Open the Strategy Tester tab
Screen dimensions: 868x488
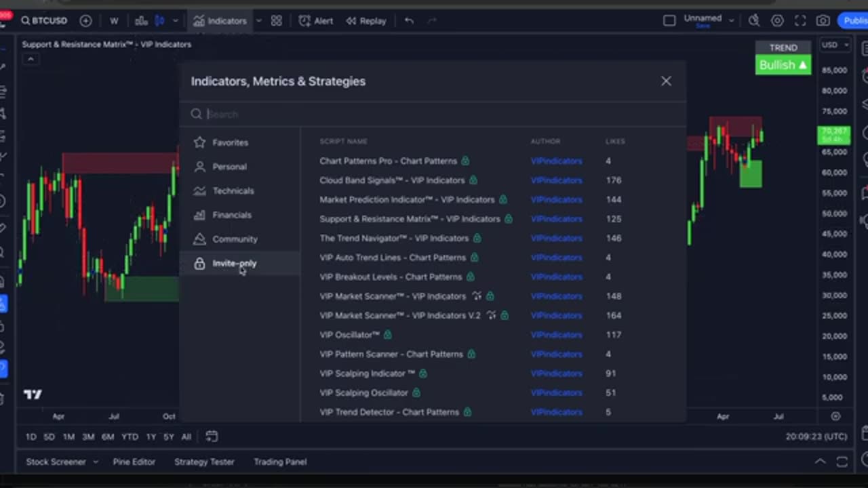[x=204, y=462]
